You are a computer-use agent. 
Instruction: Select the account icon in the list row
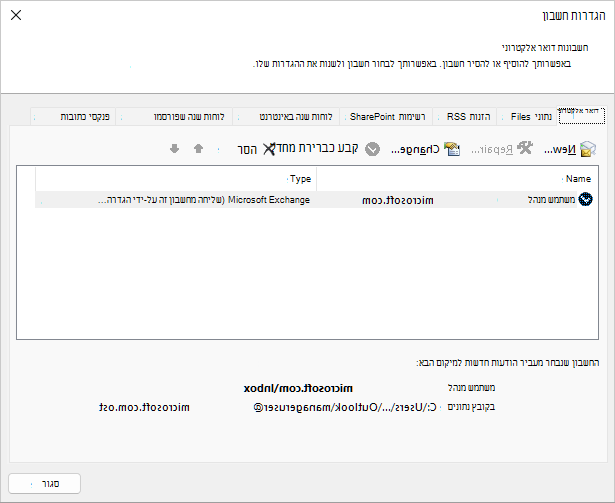pos(586,199)
